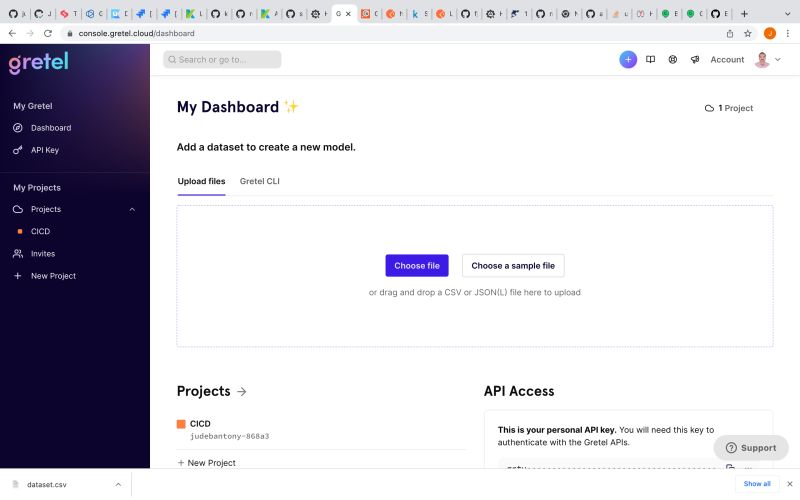The height and width of the screenshot is (500, 800).
Task: Select the Projects cloud item in sidebar
Action: [45, 209]
